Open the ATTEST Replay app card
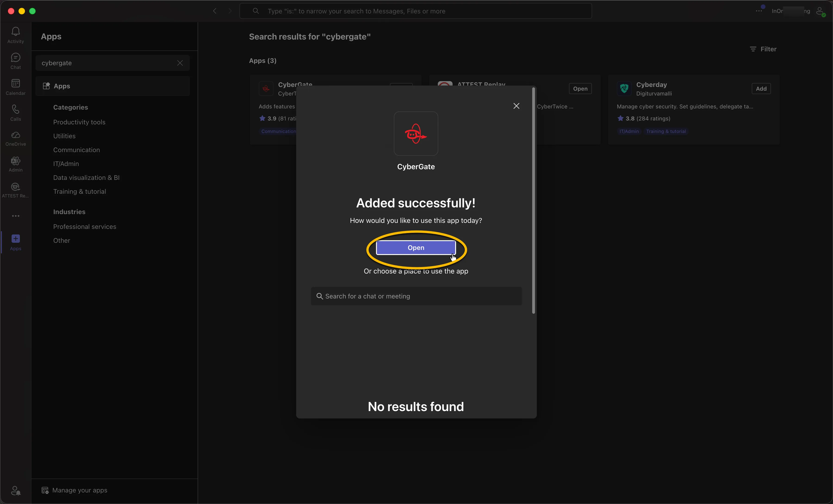 pos(580,89)
